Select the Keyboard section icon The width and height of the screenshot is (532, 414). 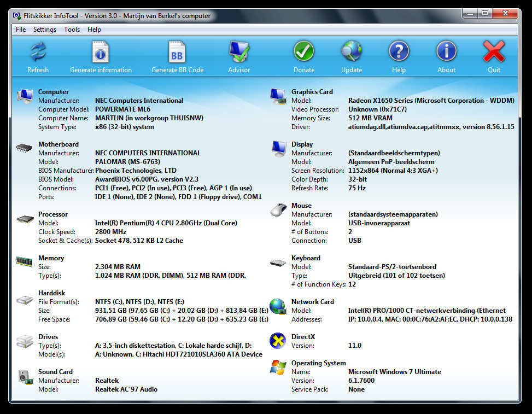click(278, 263)
